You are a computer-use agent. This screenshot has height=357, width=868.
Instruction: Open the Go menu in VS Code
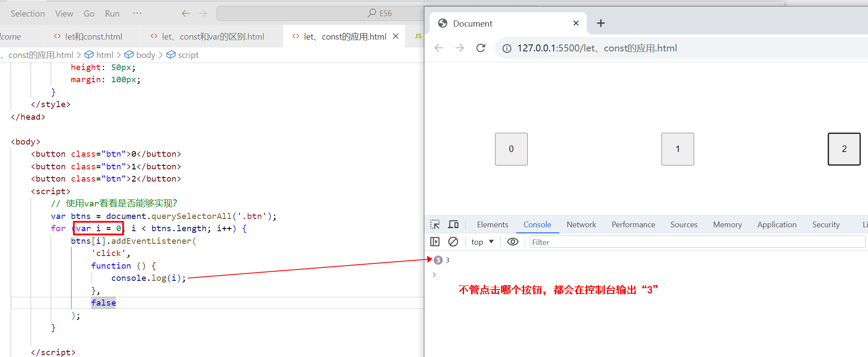(x=89, y=13)
